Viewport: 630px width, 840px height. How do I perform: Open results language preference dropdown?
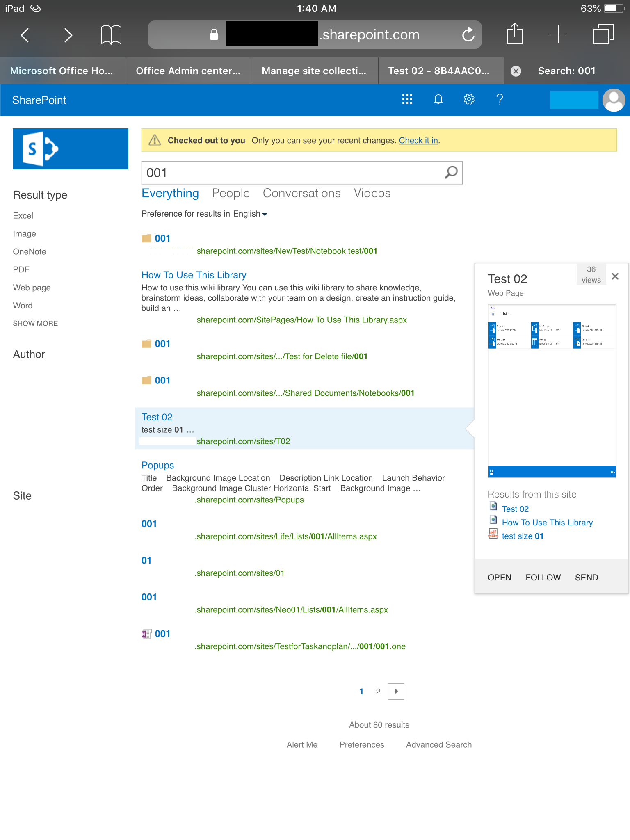(250, 214)
